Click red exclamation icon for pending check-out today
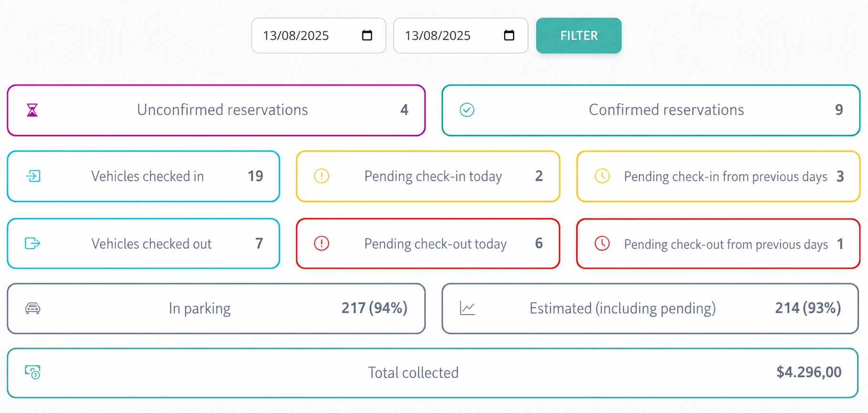The width and height of the screenshot is (868, 413). click(322, 244)
